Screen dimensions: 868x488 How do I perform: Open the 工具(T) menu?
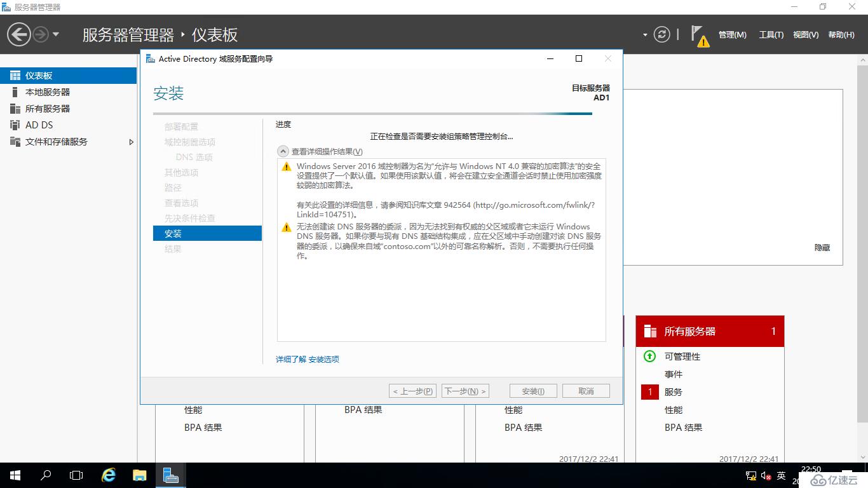[771, 35]
